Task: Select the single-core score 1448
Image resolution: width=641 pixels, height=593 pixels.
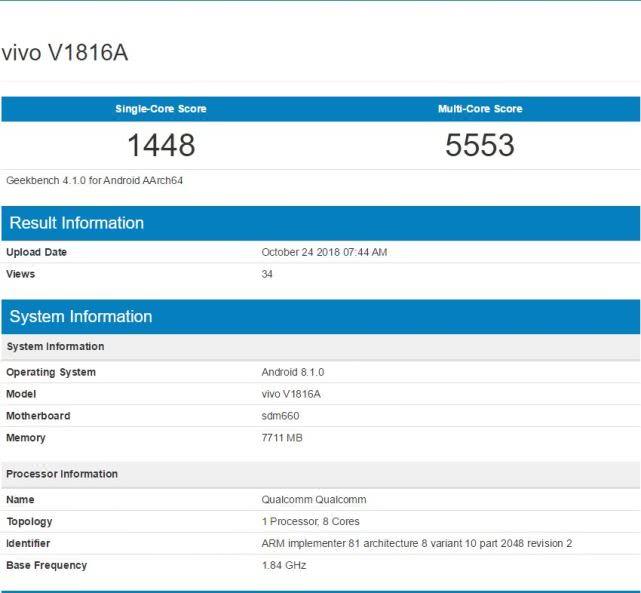Action: click(x=161, y=145)
